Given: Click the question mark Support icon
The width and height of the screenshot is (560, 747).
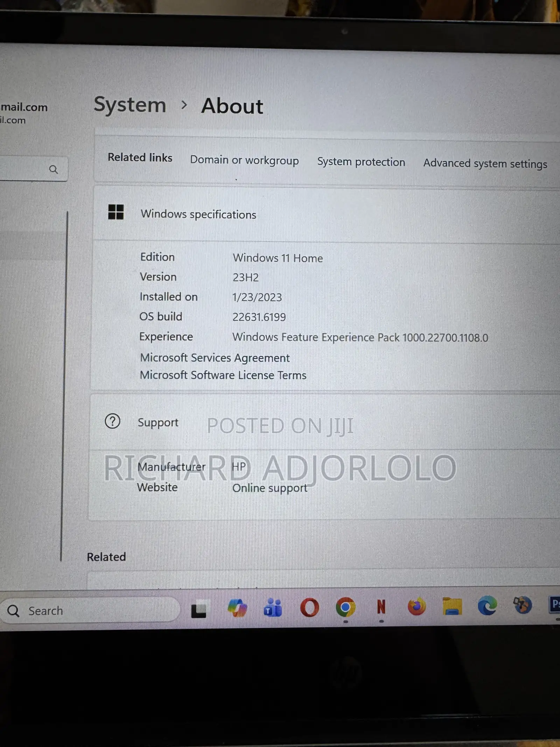Looking at the screenshot, I should tap(113, 421).
